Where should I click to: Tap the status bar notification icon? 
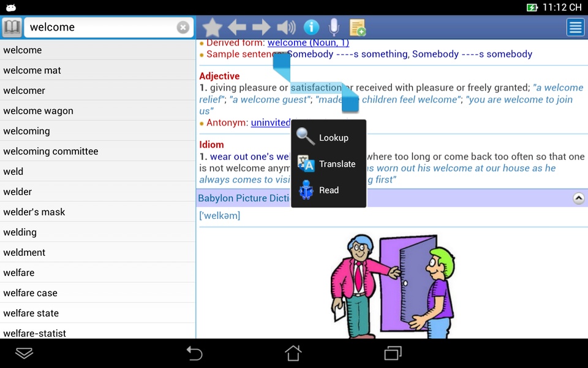coord(11,7)
